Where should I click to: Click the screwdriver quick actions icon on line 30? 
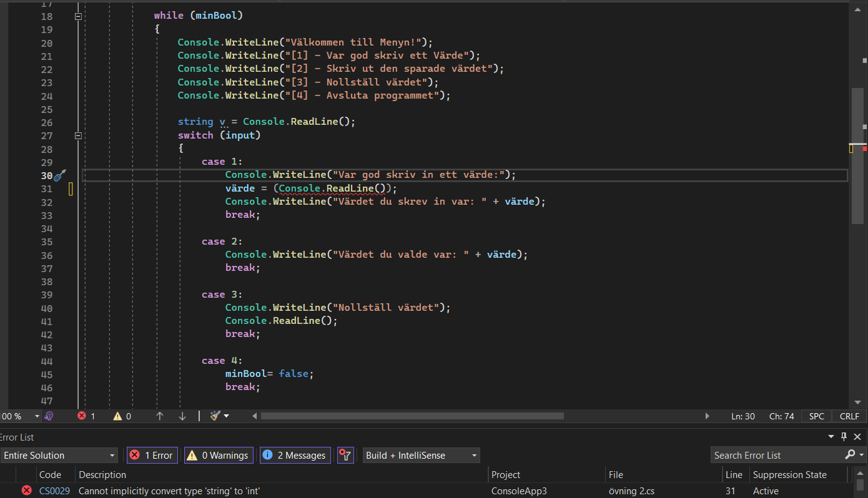[x=60, y=175]
